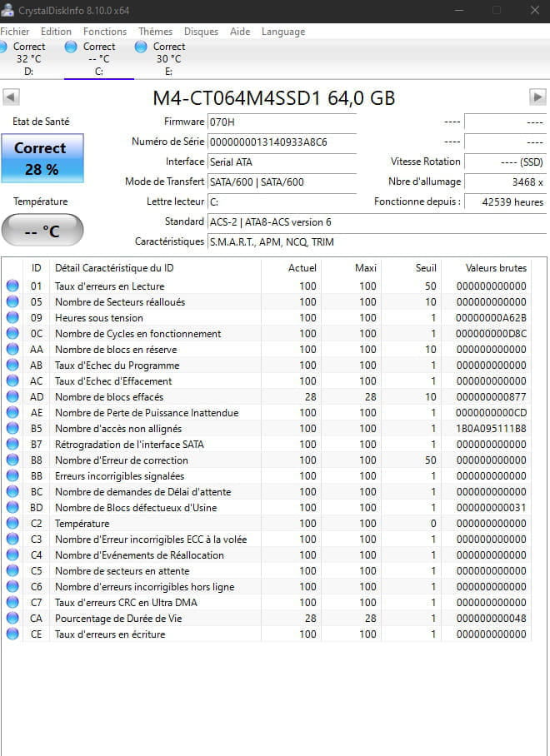The image size is (550, 756).
Task: Click the Firmware field 070H
Action: pos(282,122)
